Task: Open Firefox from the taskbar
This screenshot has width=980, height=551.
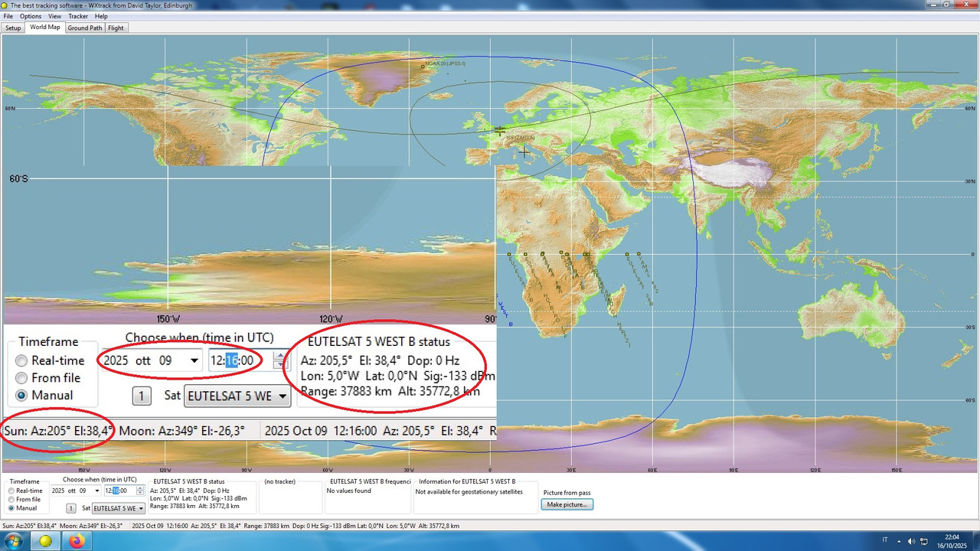Action: (77, 541)
